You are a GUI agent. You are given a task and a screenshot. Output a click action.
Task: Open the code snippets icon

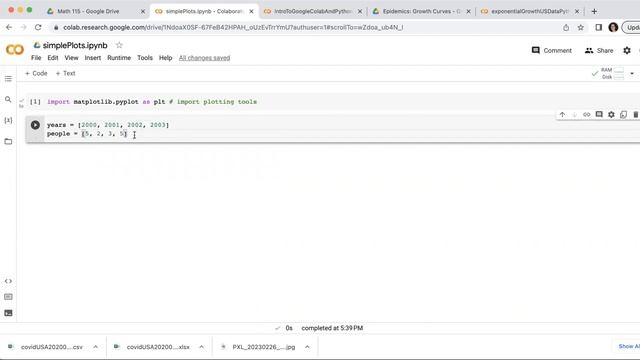tap(8, 281)
